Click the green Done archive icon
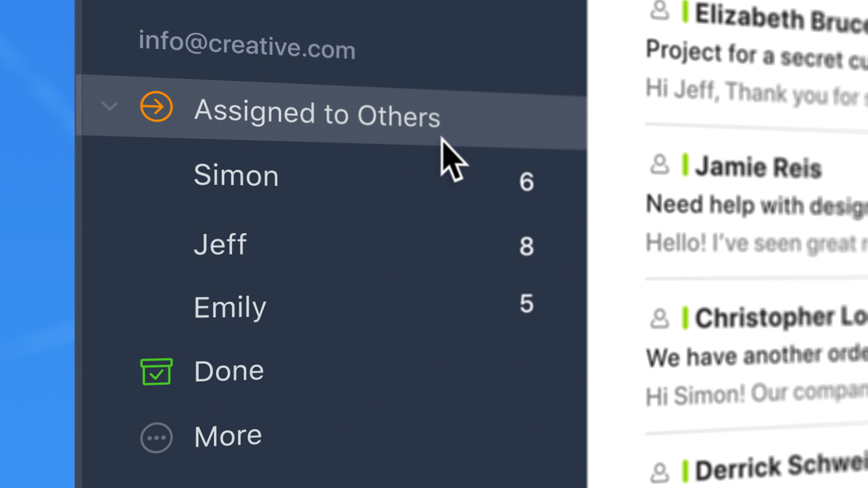The height and width of the screenshot is (488, 868). click(x=156, y=371)
